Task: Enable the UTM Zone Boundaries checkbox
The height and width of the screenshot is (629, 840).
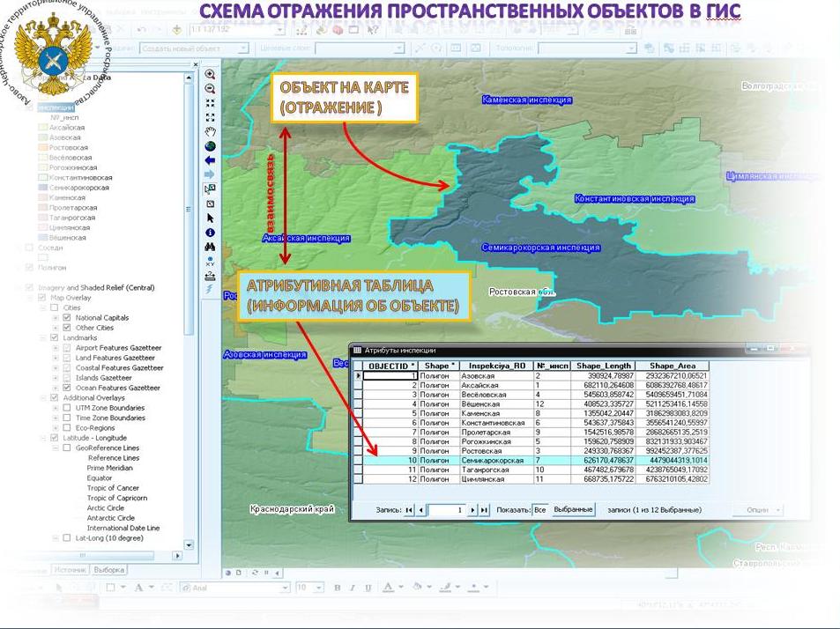Action: tap(67, 408)
